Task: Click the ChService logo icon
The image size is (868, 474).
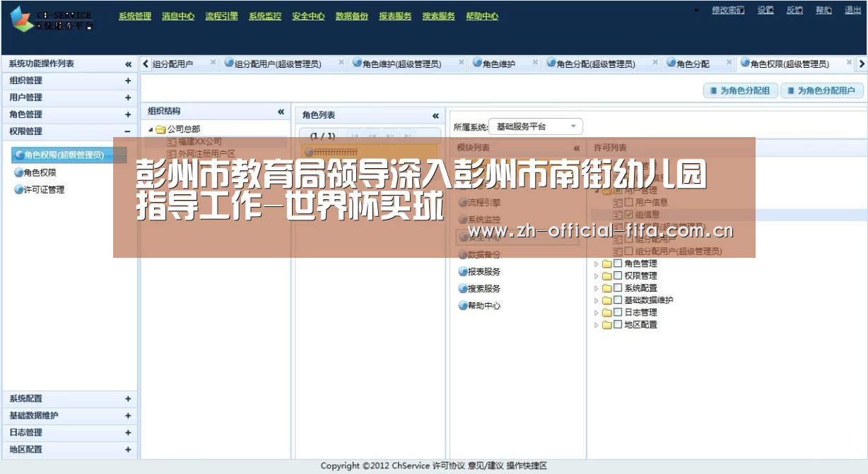Action: [x=23, y=19]
